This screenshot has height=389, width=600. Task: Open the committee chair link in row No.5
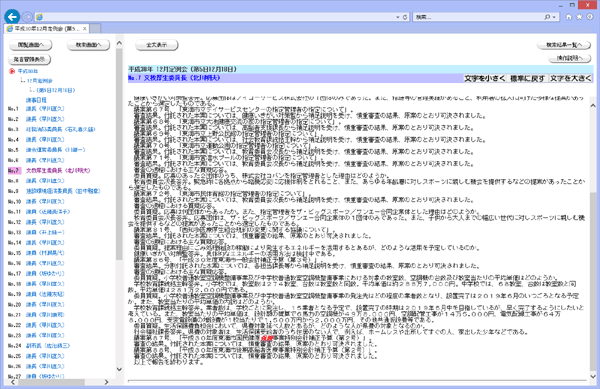coord(55,150)
